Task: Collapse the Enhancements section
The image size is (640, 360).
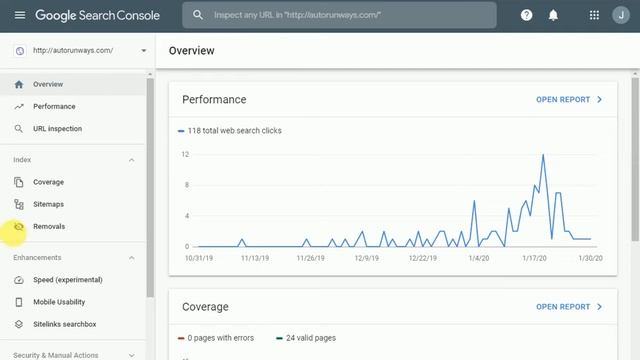Action: pyautogui.click(x=131, y=258)
